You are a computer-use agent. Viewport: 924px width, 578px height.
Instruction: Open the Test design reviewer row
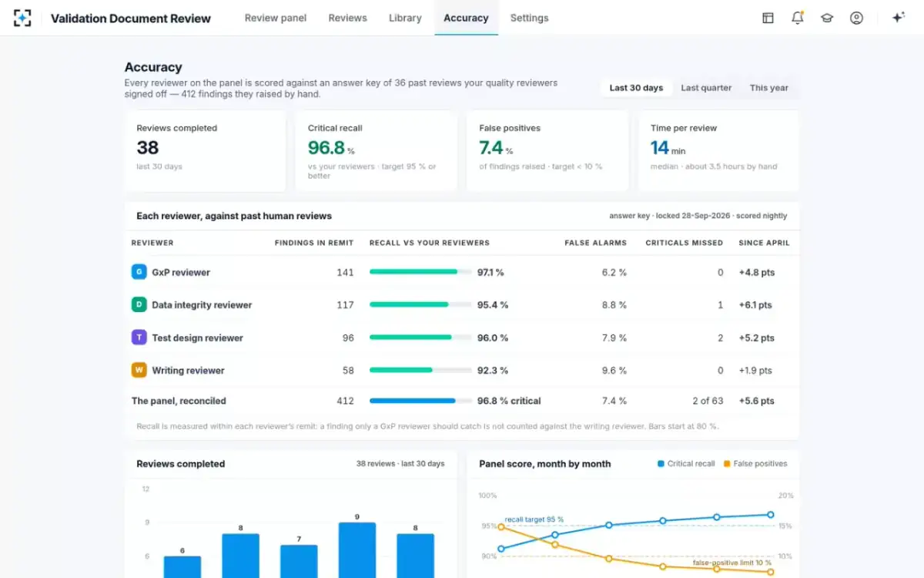click(462, 338)
